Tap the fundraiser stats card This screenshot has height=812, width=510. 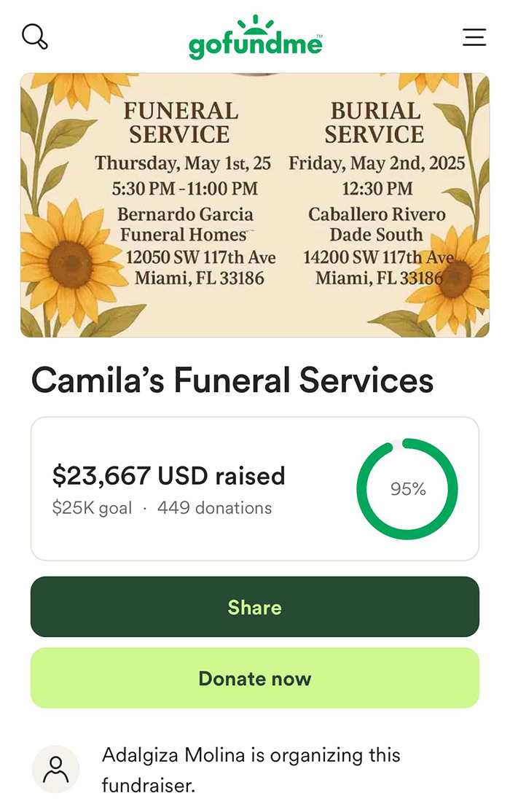[x=254, y=488]
